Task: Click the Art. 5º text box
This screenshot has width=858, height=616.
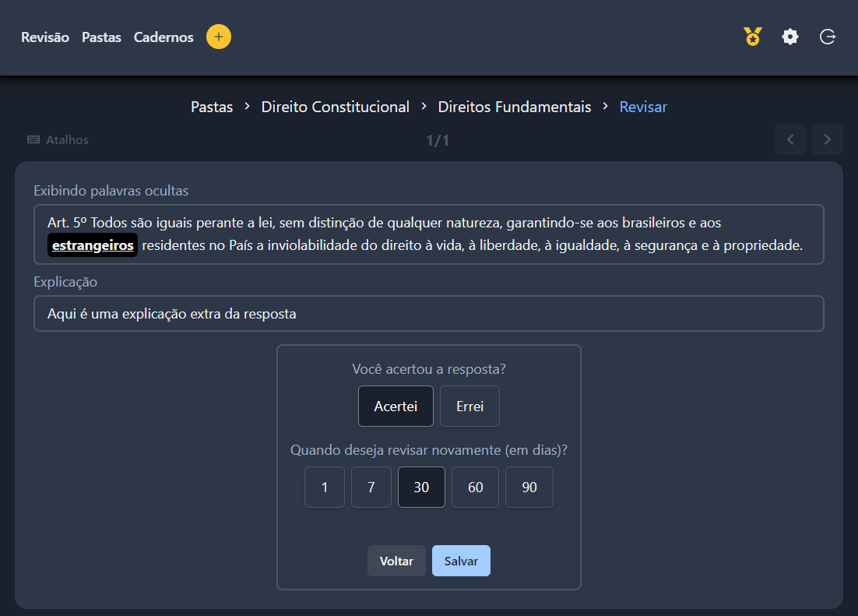Action: point(429,234)
